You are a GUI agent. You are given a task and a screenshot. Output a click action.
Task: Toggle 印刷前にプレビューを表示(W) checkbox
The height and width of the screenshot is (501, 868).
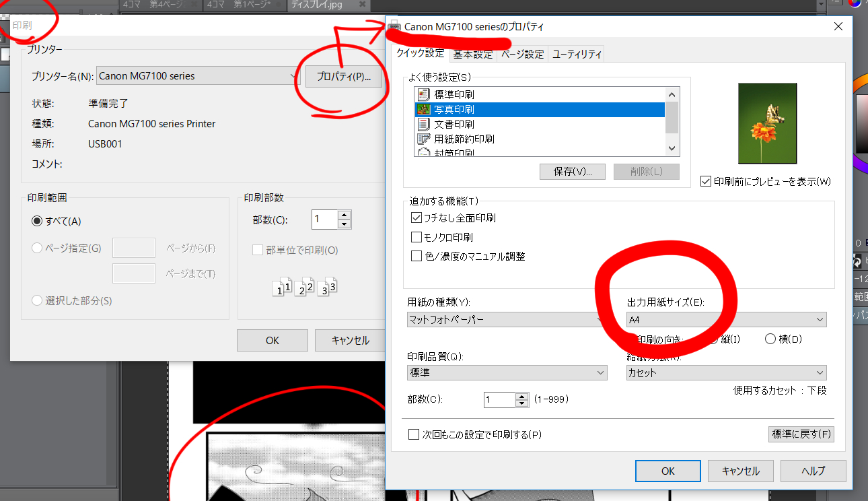click(x=706, y=181)
